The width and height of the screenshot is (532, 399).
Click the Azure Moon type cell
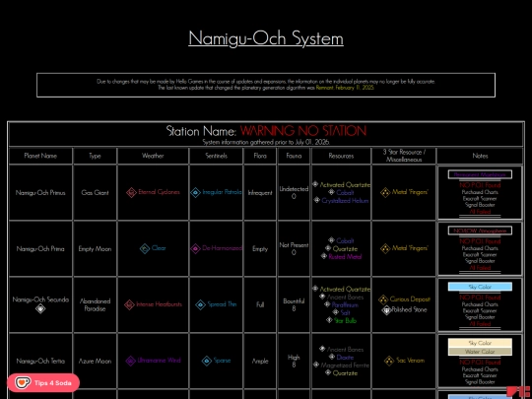tap(95, 361)
